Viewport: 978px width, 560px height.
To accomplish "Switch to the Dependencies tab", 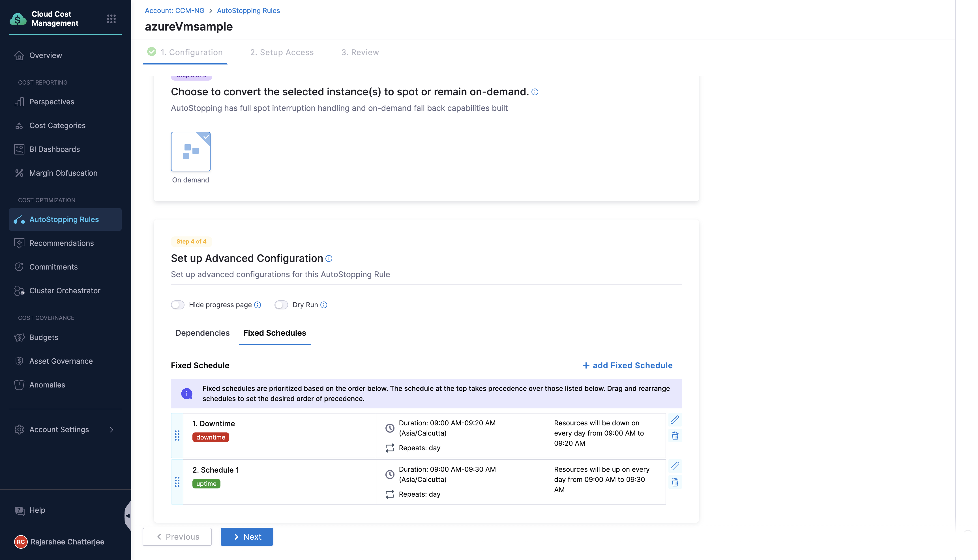I will coord(202,333).
